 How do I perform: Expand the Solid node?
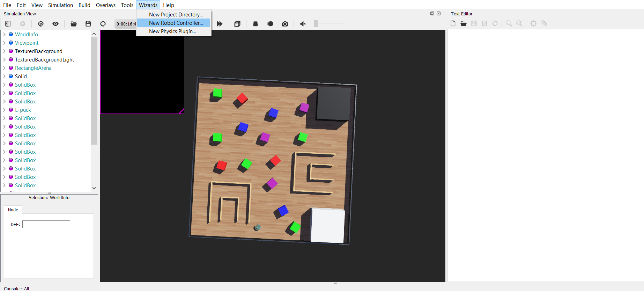pyautogui.click(x=4, y=76)
